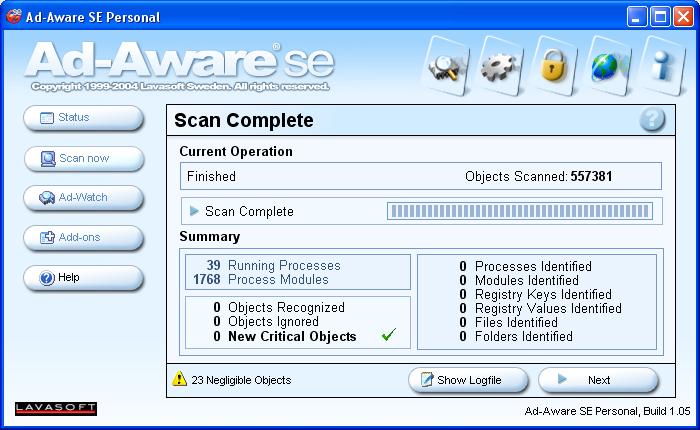
Task: Open the scan magnifier icon in the top toolbar
Action: [445, 67]
